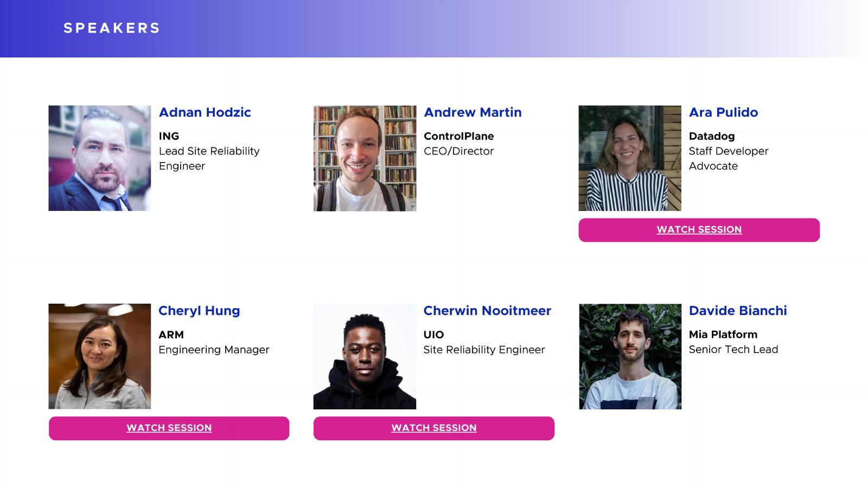Viewport: 868px width, 488px height.
Task: Click Andrew Martin's profile photo
Action: click(x=365, y=158)
